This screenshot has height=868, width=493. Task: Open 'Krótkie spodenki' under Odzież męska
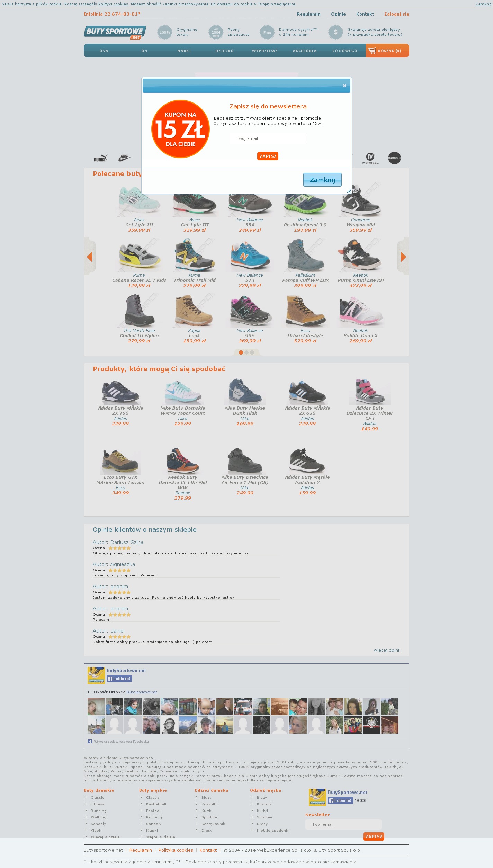[273, 830]
